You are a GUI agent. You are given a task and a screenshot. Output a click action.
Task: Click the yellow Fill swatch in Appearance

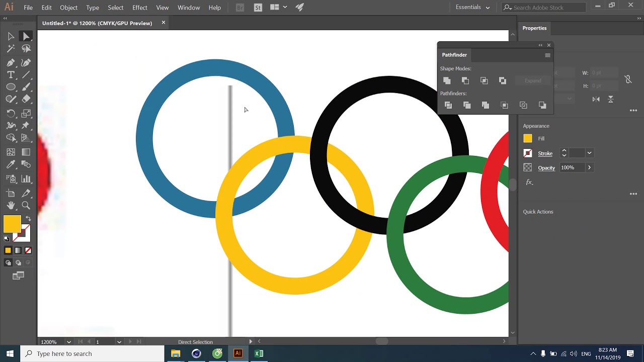[x=528, y=139]
